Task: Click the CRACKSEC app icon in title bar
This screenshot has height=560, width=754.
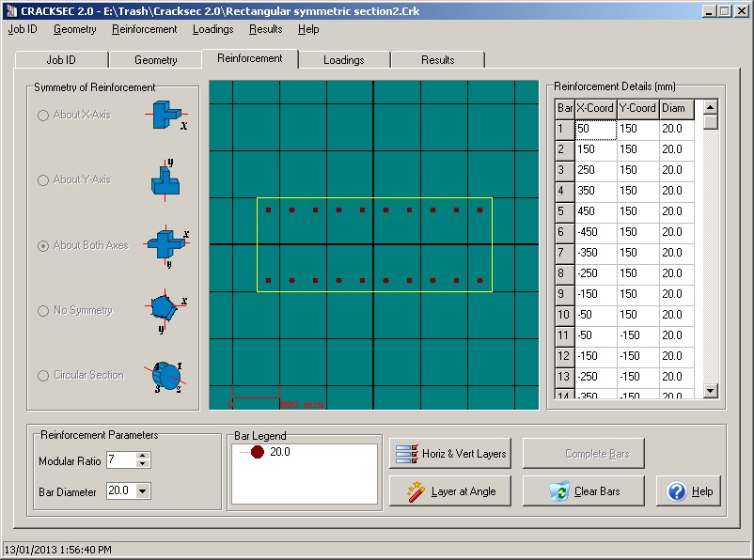Action: point(12,11)
